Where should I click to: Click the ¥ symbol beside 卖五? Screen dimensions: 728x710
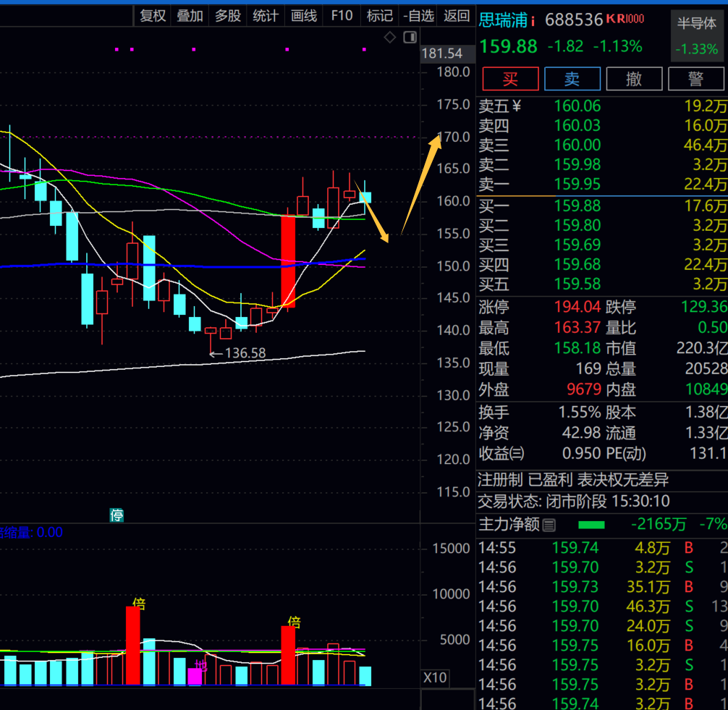pyautogui.click(x=517, y=106)
